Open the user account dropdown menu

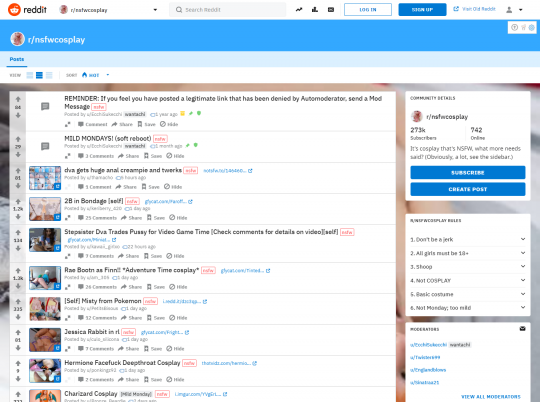(x=514, y=10)
